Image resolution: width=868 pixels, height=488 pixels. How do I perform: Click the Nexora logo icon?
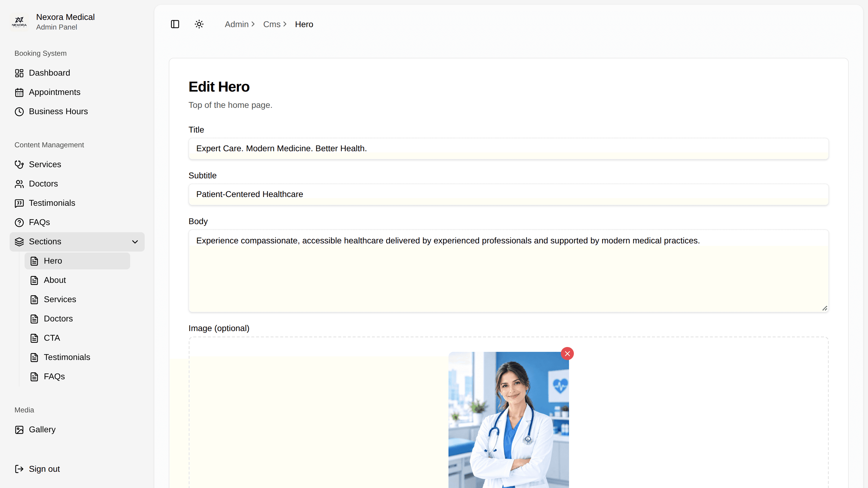click(x=19, y=22)
